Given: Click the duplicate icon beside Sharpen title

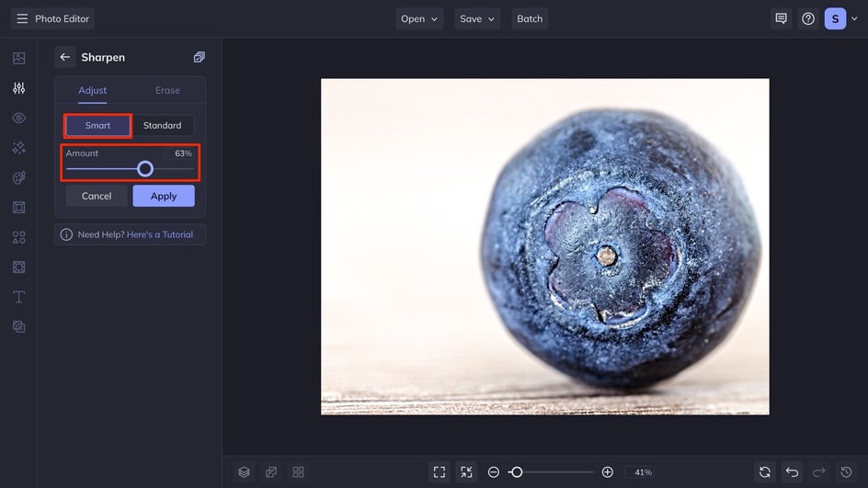Looking at the screenshot, I should [x=200, y=57].
